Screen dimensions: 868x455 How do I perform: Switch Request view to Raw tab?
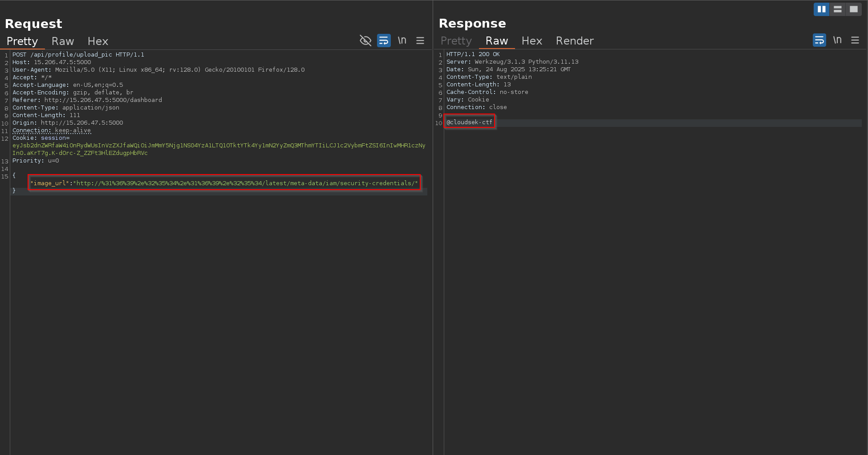(63, 41)
